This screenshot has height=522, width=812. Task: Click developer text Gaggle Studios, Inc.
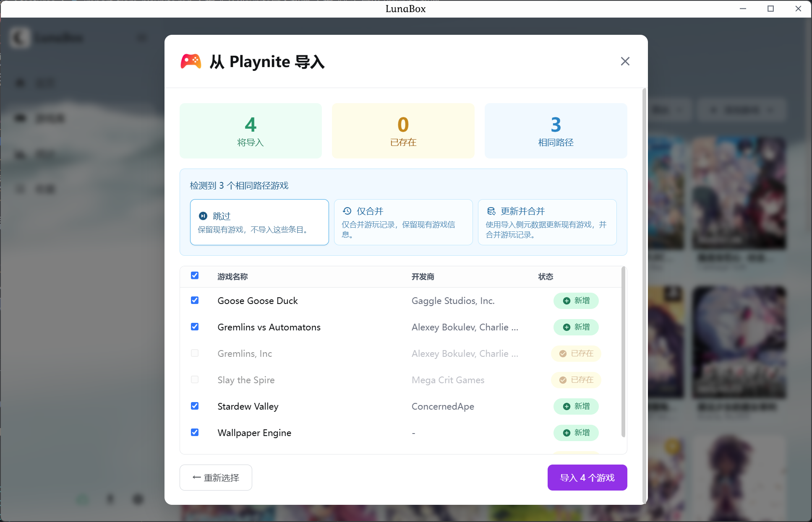[x=453, y=301]
